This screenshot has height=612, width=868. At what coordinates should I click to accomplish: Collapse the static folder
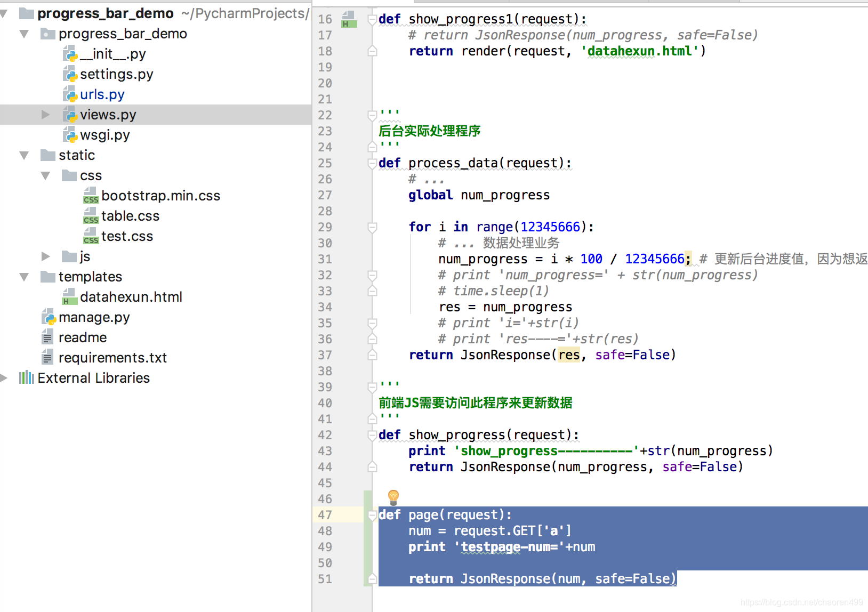24,155
